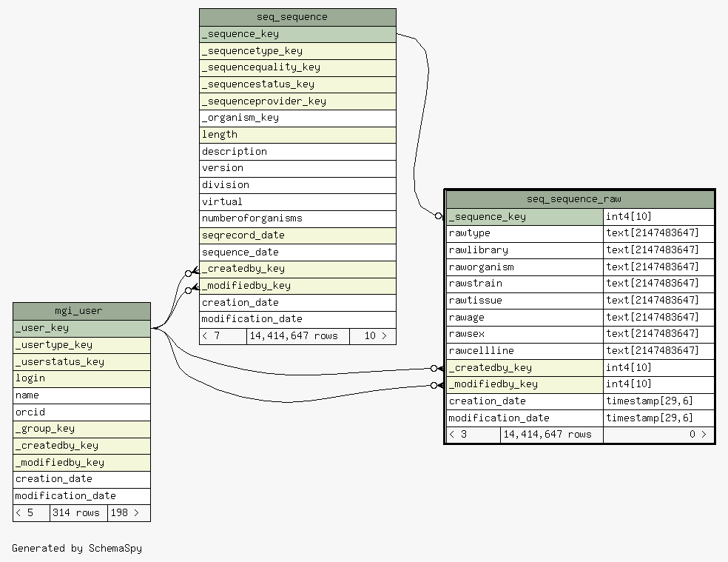Click the 7 parents count in seq_sequence
The image size is (728, 562).
tap(223, 336)
